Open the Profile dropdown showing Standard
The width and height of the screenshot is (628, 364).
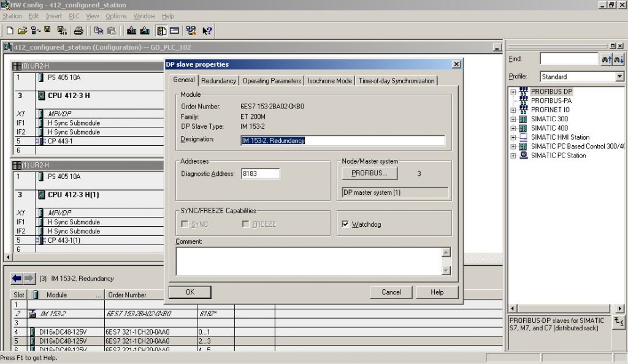tap(621, 76)
